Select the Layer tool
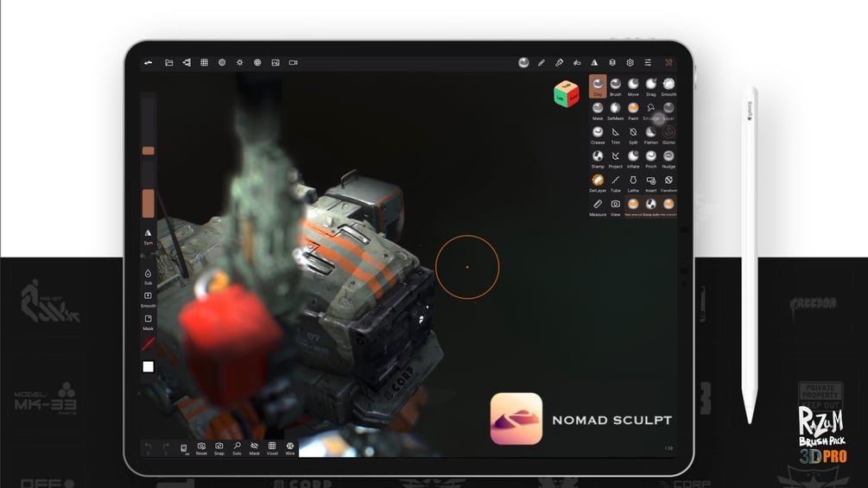 tap(668, 110)
